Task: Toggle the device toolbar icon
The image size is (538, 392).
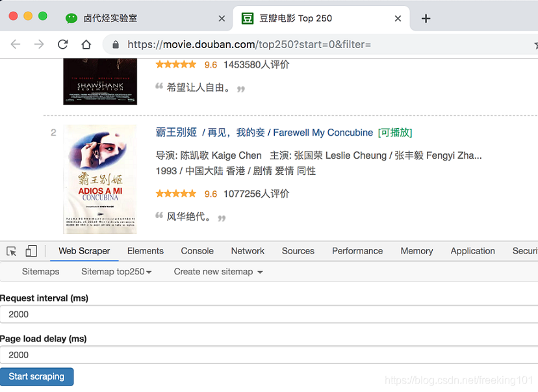Action: pos(31,251)
